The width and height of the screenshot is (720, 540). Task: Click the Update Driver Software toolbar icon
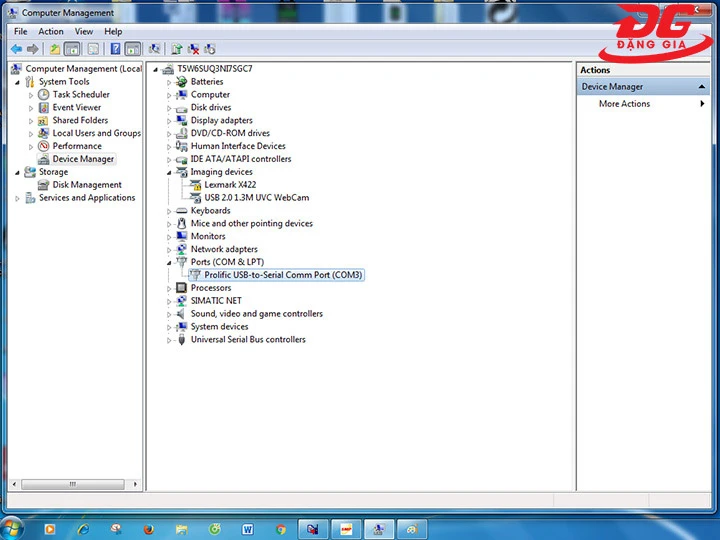[x=177, y=48]
